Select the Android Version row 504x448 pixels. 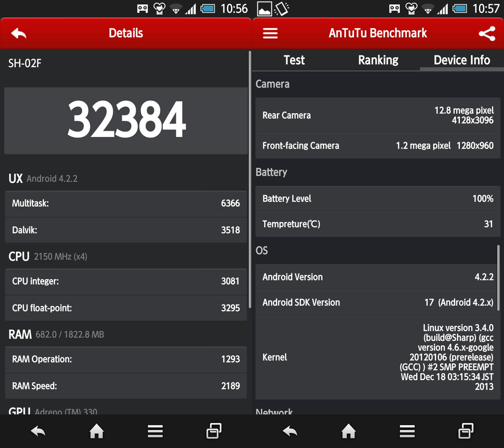(378, 277)
